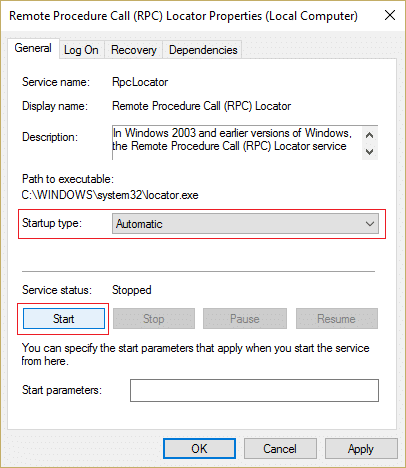Screen dimensions: 406x468
Task: Click the dialog title bar text
Action: 183,16
